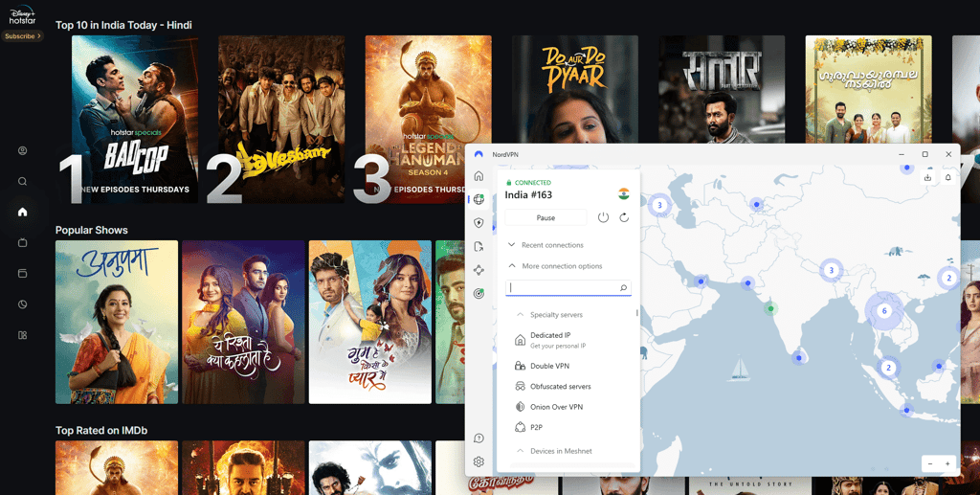The image size is (980, 495).
Task: Click the Disney+ Hotstar logo
Action: [x=23, y=15]
